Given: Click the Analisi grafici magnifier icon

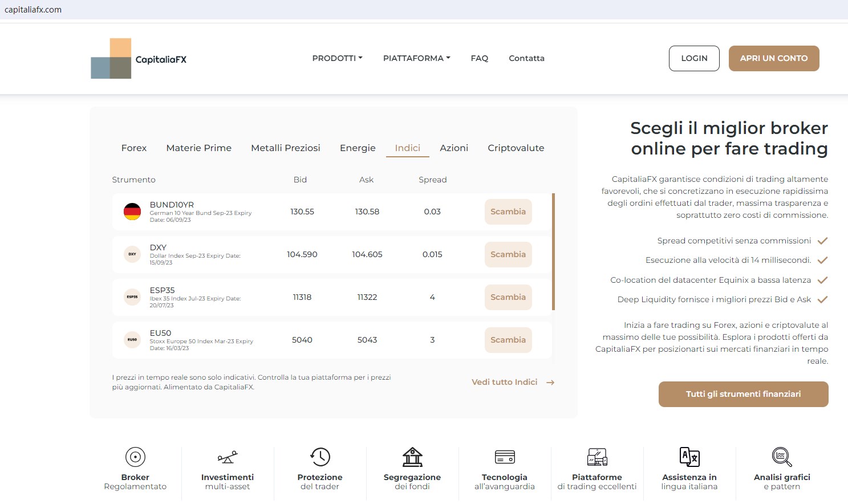Looking at the screenshot, I should (782, 457).
